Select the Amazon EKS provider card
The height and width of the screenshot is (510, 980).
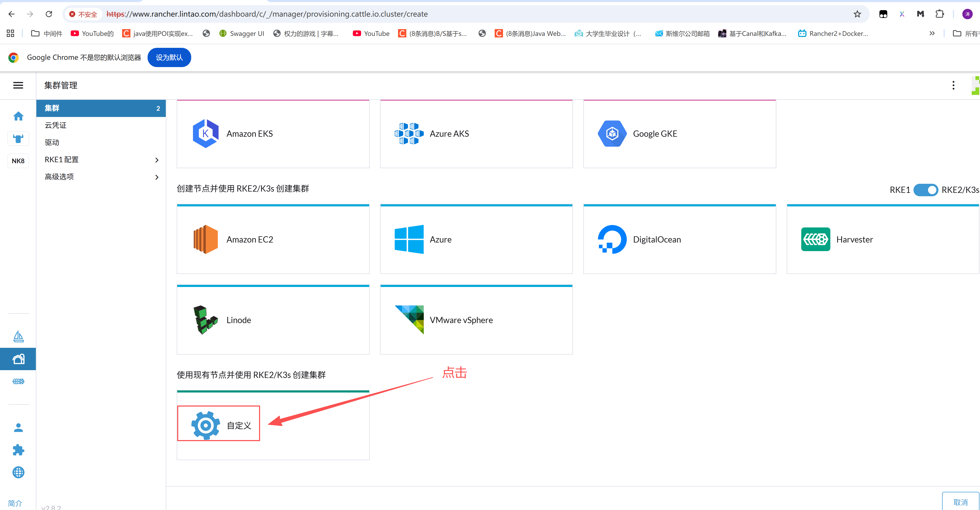click(273, 134)
